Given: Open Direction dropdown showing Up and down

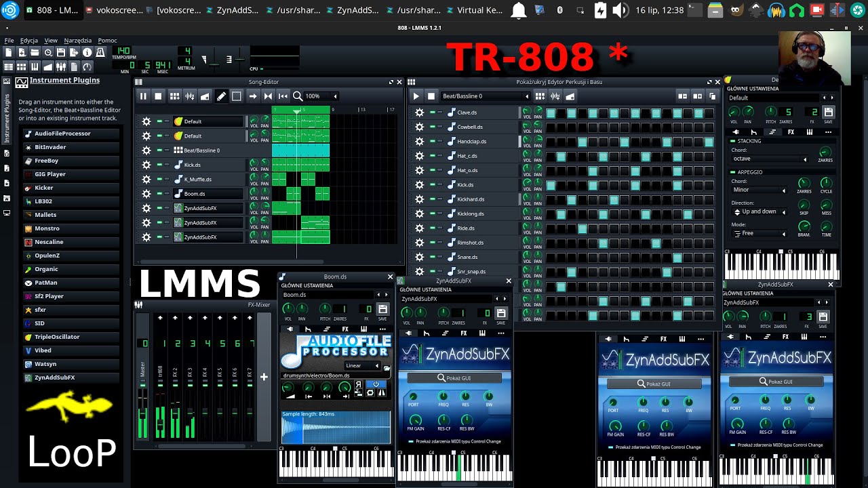Looking at the screenshot, I should 759,212.
